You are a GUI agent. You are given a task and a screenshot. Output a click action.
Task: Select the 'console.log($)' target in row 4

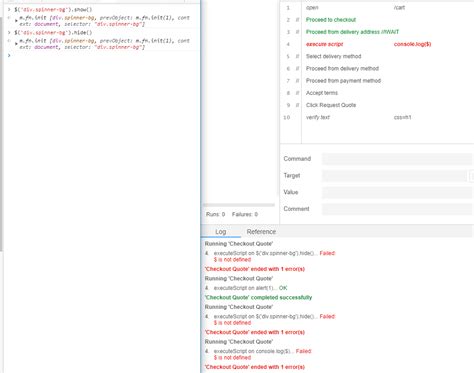(412, 44)
